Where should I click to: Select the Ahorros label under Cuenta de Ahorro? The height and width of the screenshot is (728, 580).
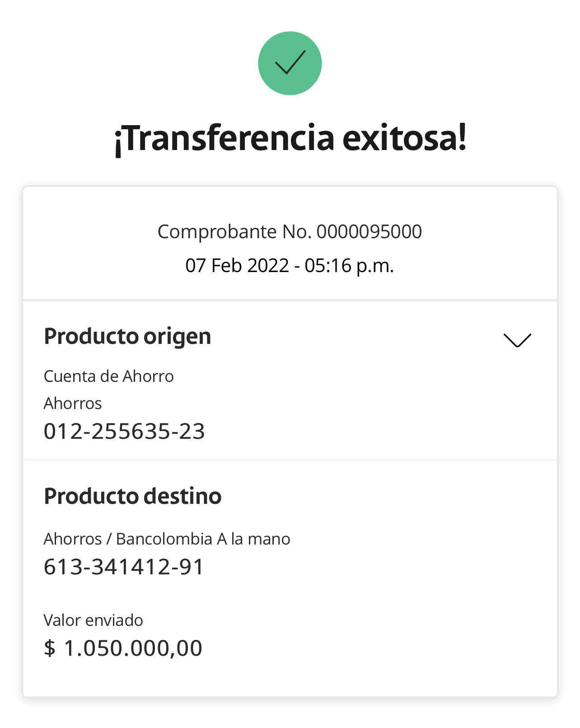pos(73,404)
